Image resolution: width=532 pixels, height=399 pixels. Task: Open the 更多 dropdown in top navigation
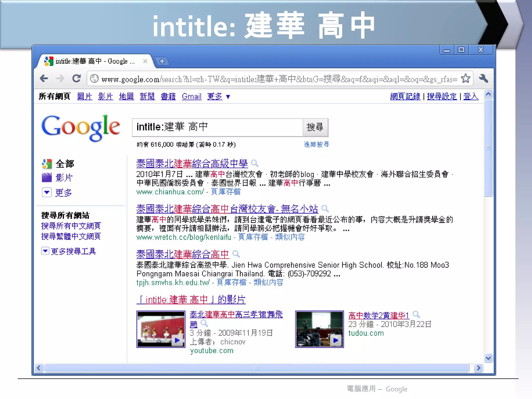point(218,97)
